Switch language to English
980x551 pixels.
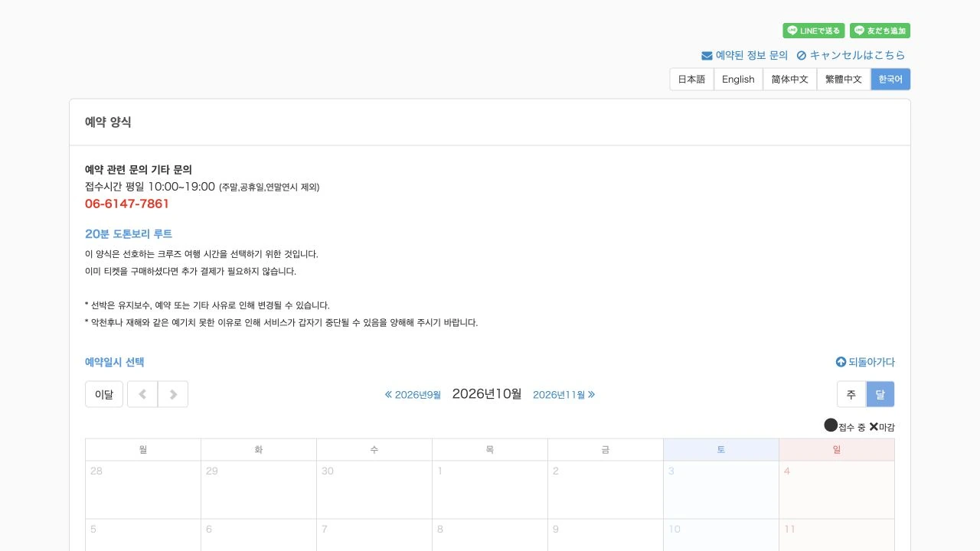coord(738,80)
